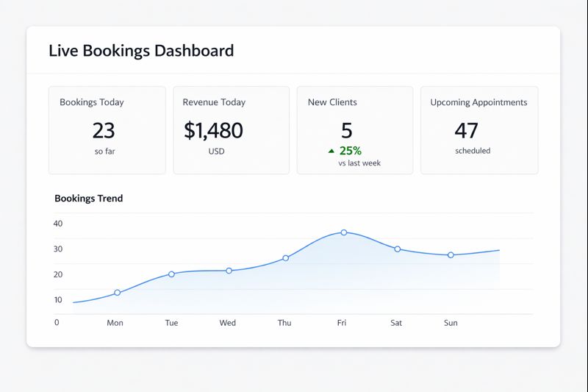Select the Tuesday data point marker
588x392 pixels.
pos(171,274)
